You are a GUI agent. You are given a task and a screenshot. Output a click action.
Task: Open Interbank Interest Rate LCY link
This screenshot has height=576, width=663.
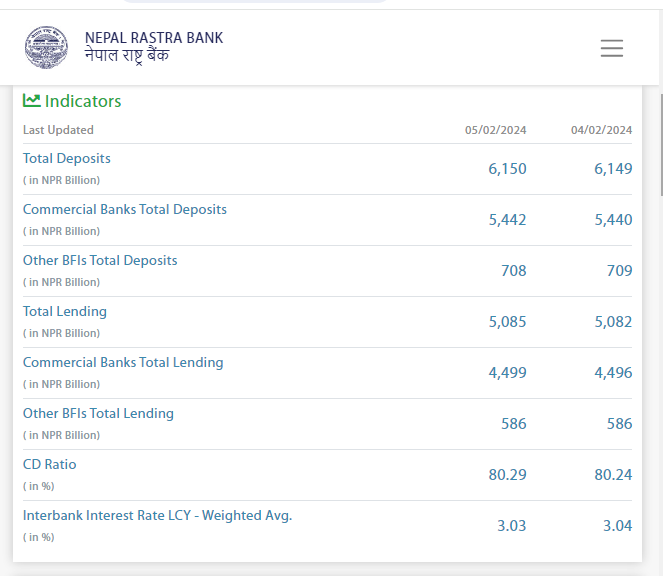[x=157, y=515]
